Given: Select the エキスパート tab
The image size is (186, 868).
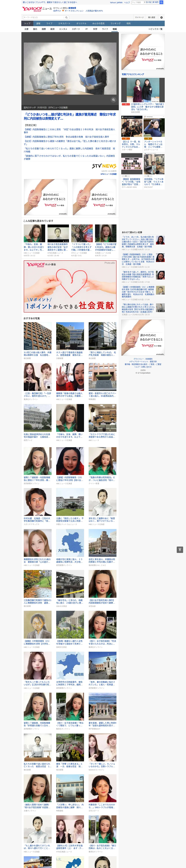Looking at the screenshot, I should [64, 24].
